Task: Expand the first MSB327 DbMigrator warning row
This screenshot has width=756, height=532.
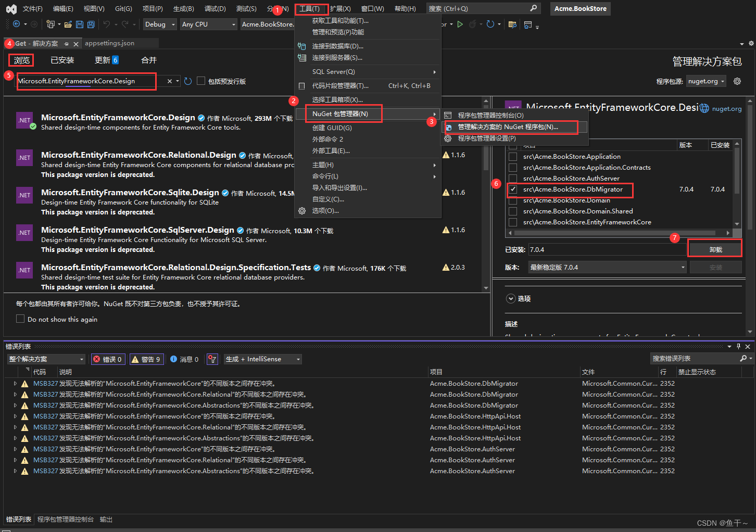Action: click(x=15, y=384)
